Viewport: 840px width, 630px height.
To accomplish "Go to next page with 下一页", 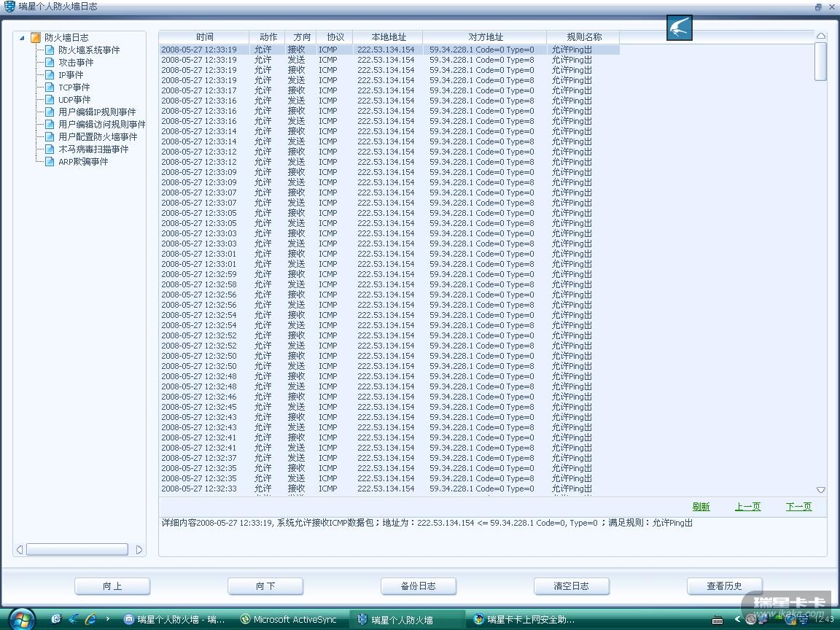I will point(798,506).
